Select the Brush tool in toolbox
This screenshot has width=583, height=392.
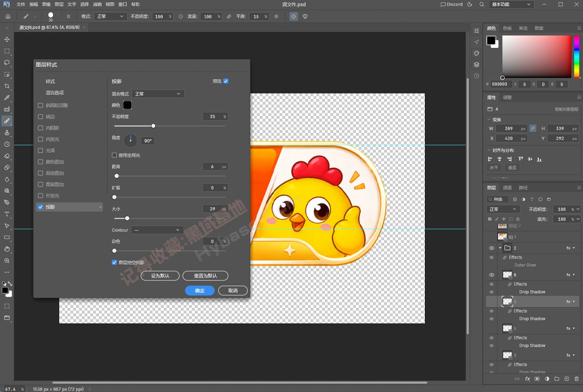pyautogui.click(x=7, y=121)
